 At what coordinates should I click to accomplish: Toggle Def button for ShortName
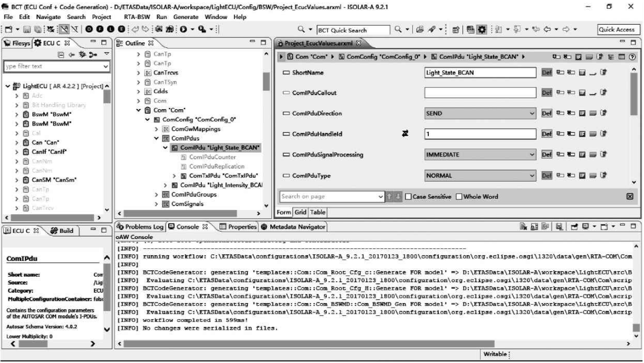(x=547, y=73)
